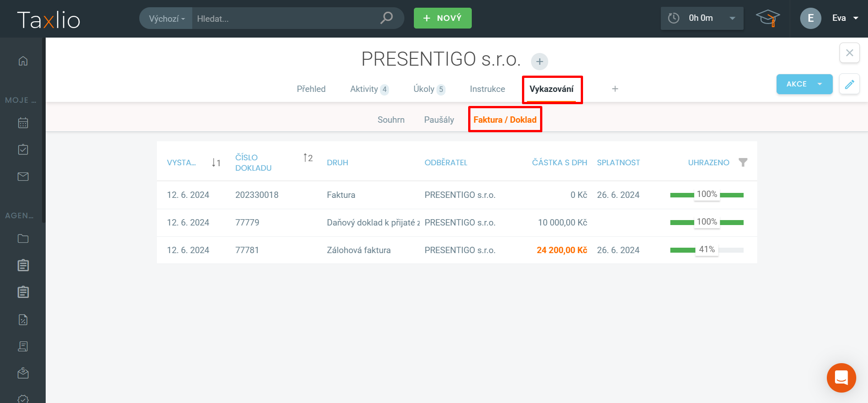Image resolution: width=868 pixels, height=403 pixels.
Task: Click the time tracker clock icon
Action: (674, 18)
